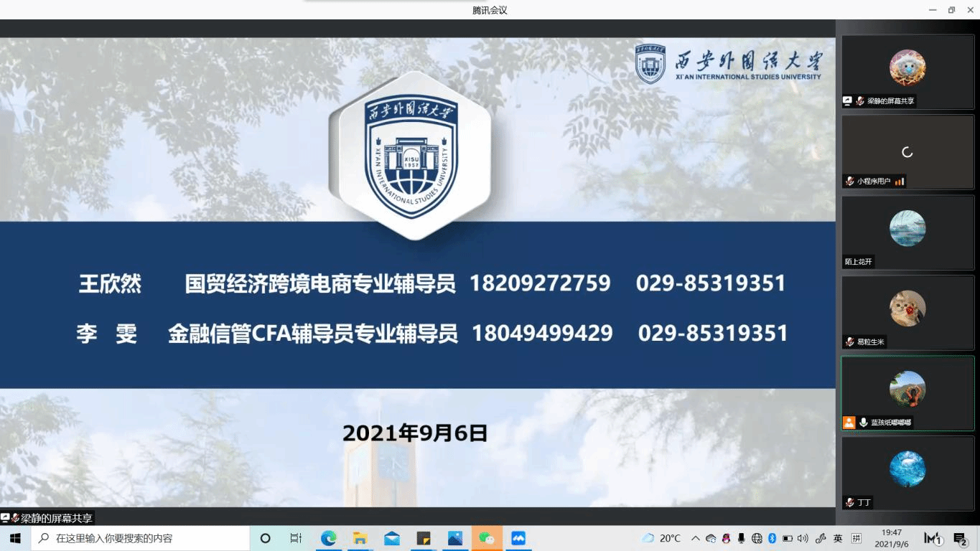Open Task View on the taskbar
This screenshot has width=980, height=551.
296,538
